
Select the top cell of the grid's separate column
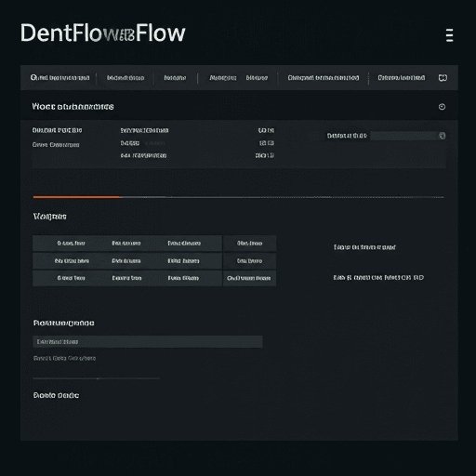pos(249,244)
